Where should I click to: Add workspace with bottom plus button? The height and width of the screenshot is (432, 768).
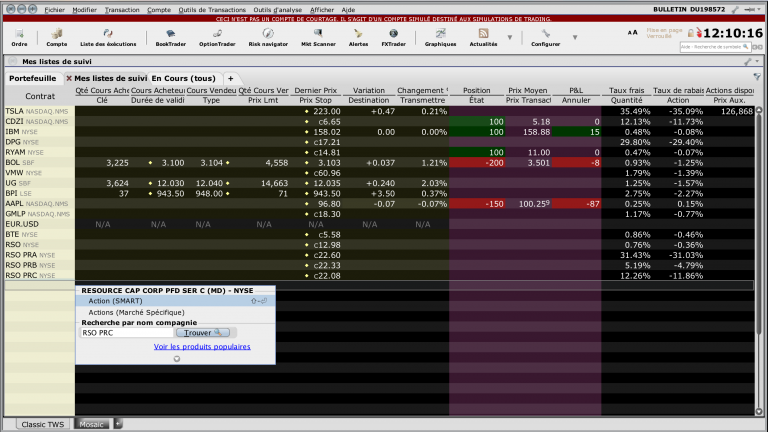118,424
